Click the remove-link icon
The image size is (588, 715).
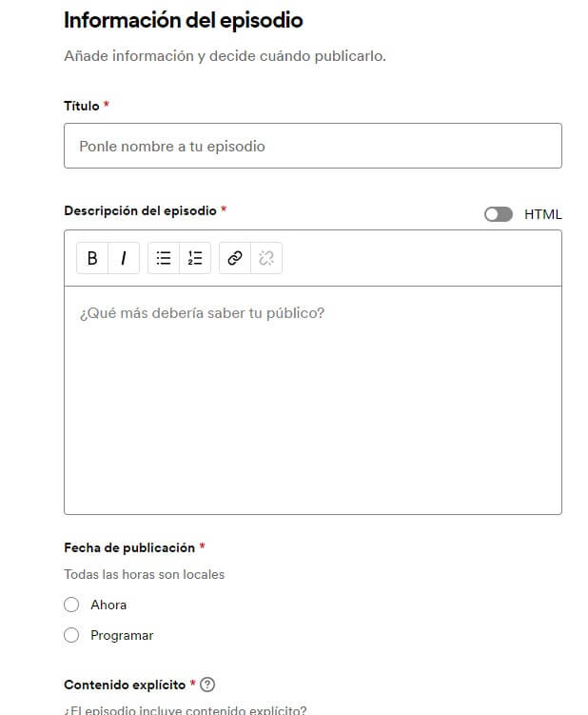(x=266, y=258)
